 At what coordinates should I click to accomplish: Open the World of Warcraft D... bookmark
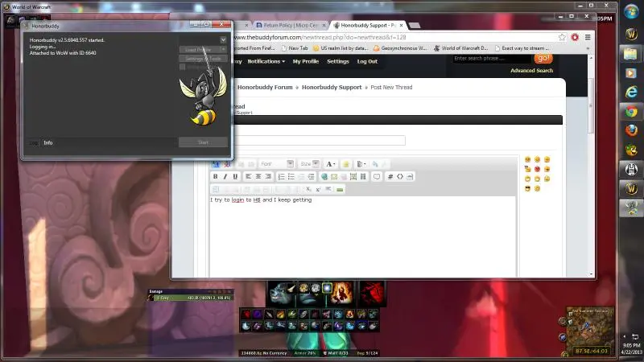click(x=460, y=48)
